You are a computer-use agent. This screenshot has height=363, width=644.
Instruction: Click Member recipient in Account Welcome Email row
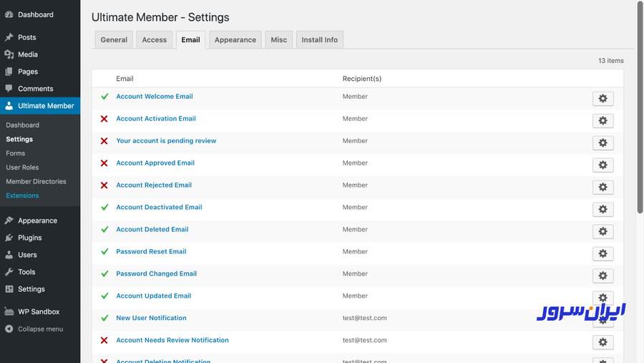tap(355, 97)
